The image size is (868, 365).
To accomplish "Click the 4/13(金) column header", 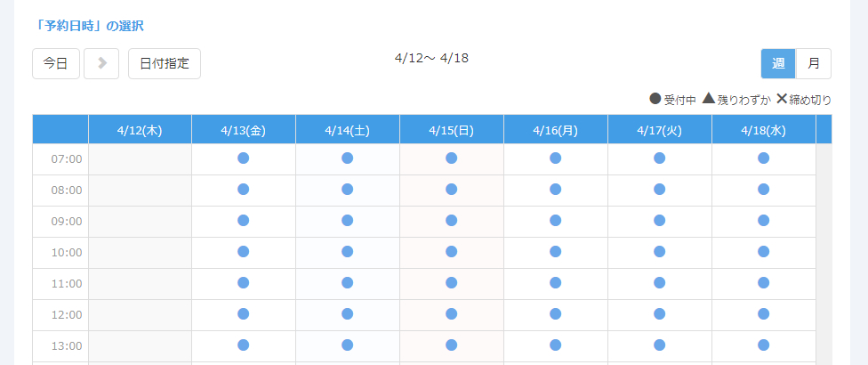I will pyautogui.click(x=244, y=130).
